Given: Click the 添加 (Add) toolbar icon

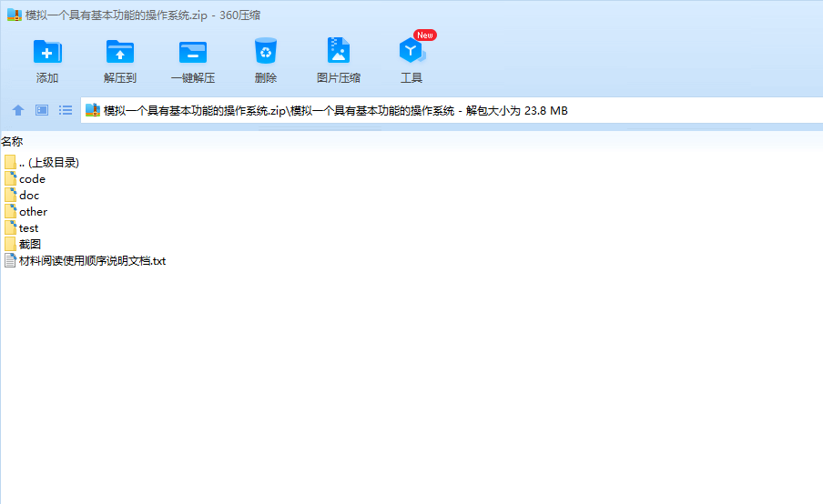Looking at the screenshot, I should tap(47, 51).
